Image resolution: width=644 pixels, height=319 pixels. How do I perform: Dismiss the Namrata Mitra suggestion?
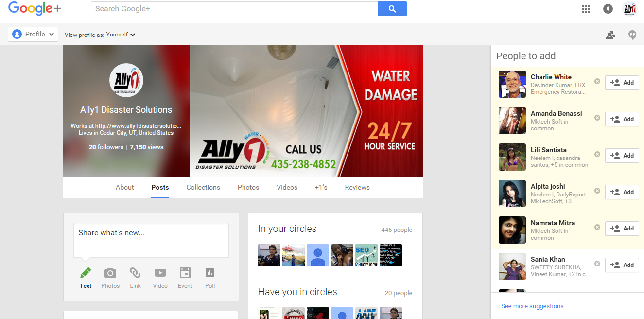click(x=597, y=227)
